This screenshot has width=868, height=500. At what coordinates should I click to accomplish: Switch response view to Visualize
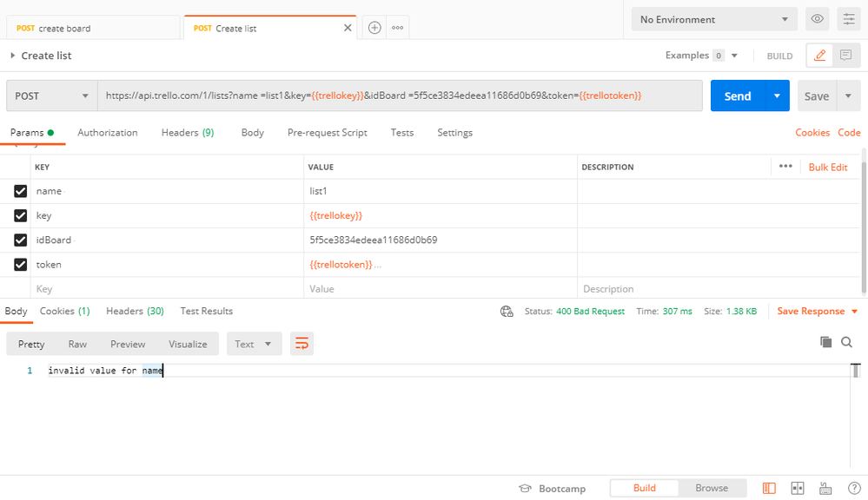[188, 344]
